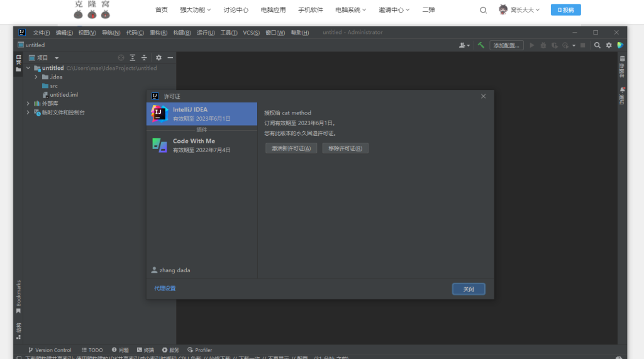
Task: Click the website search magnifier icon
Action: pos(483,10)
